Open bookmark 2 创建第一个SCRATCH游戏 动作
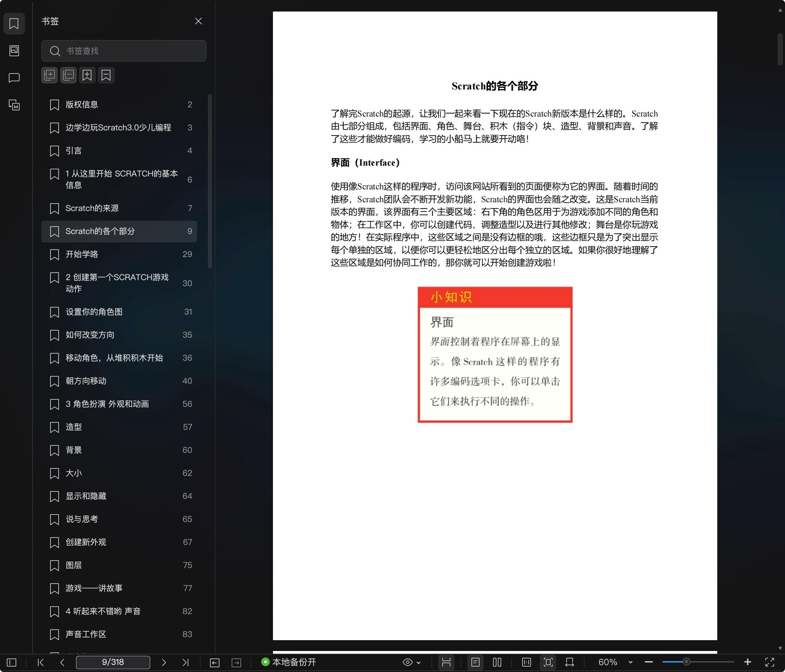Screen dimensions: 785x672 point(119,283)
